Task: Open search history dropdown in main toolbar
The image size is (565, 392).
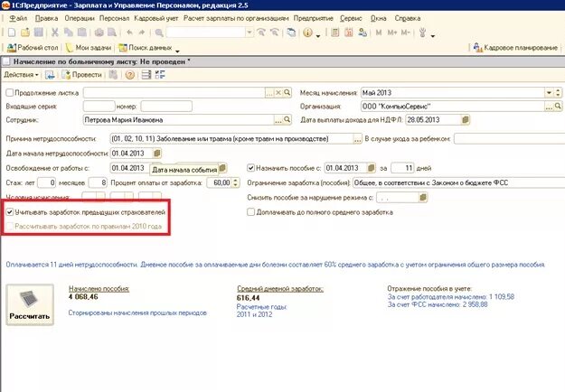Action: pos(250,33)
